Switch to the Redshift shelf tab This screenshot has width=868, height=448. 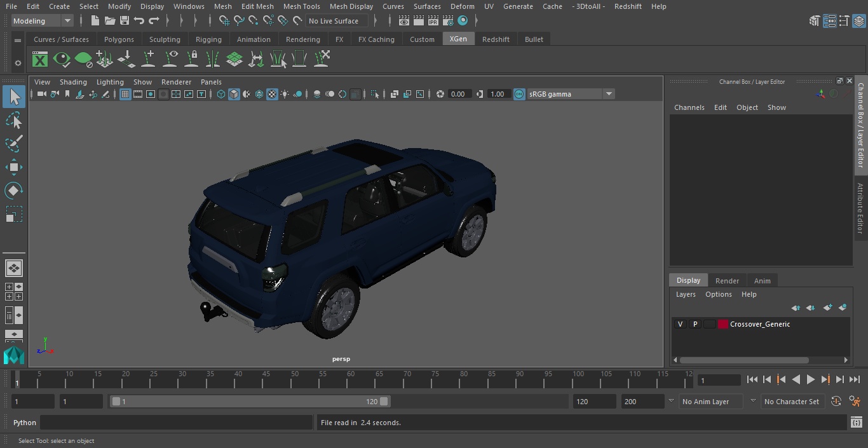496,39
